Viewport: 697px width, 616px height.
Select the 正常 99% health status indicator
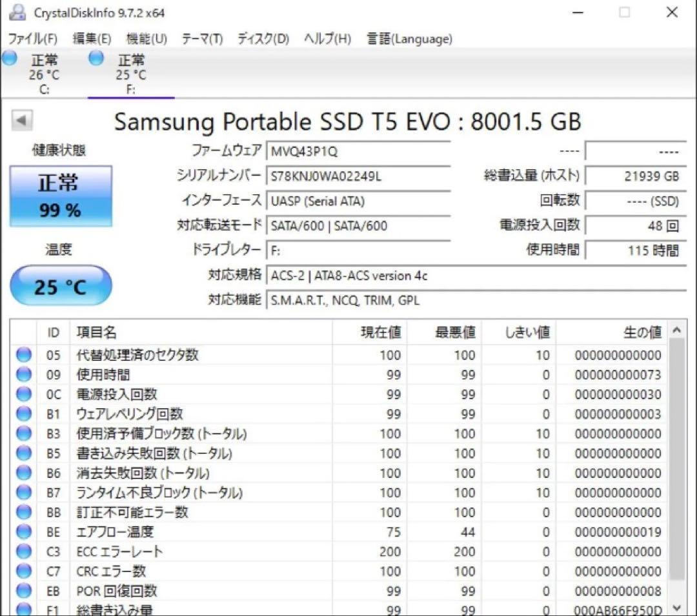tap(60, 194)
